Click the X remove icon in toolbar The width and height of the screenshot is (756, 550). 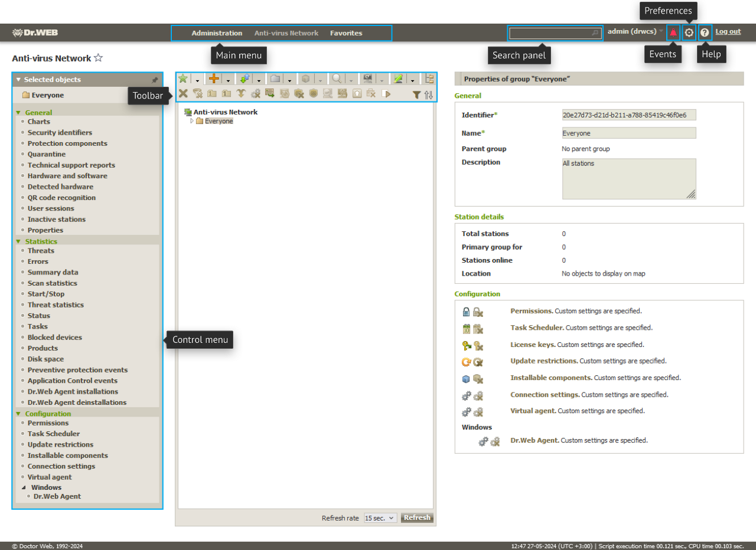183,93
